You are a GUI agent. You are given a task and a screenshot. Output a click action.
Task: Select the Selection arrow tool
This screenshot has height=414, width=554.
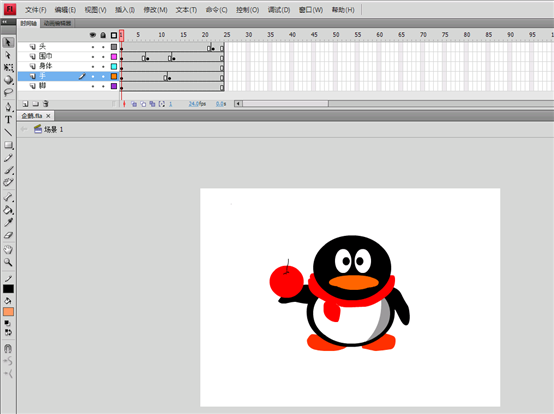8,43
